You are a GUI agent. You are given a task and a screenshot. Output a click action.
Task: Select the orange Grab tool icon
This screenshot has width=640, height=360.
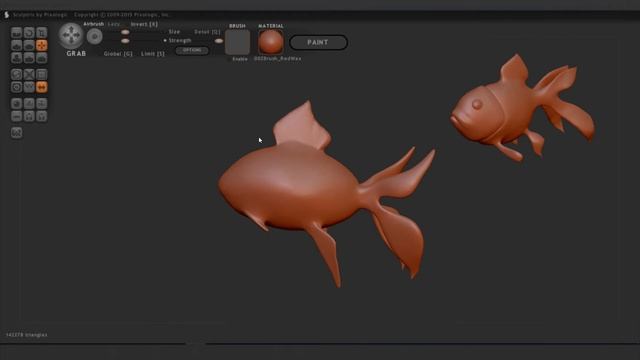[x=42, y=45]
